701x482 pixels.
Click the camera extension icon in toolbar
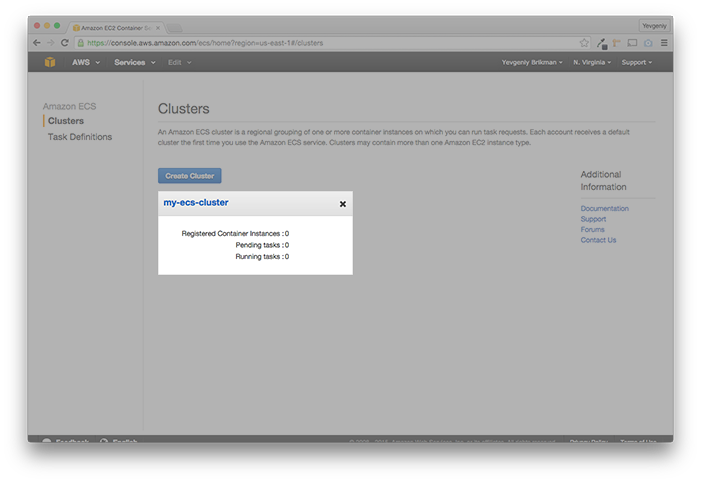(x=648, y=43)
